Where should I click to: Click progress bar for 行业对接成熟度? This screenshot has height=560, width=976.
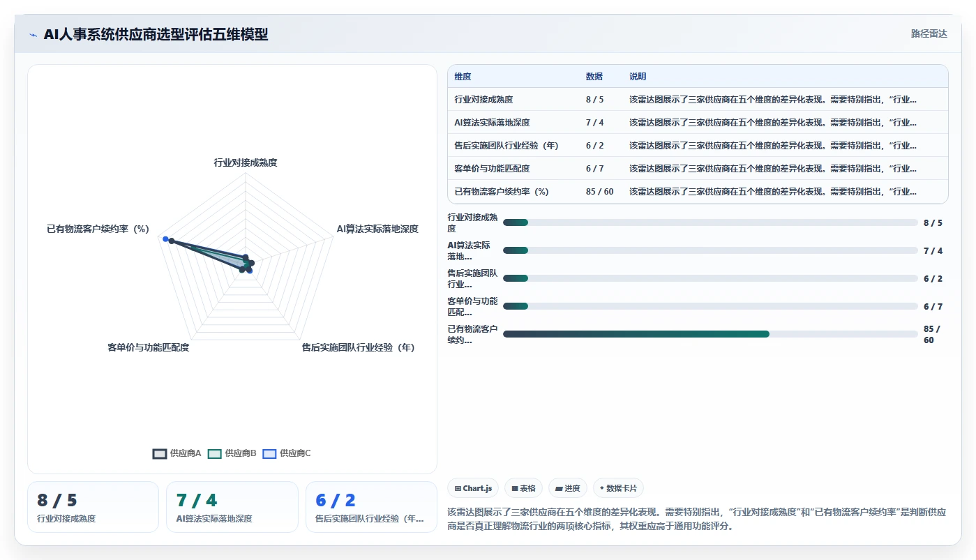[710, 222]
